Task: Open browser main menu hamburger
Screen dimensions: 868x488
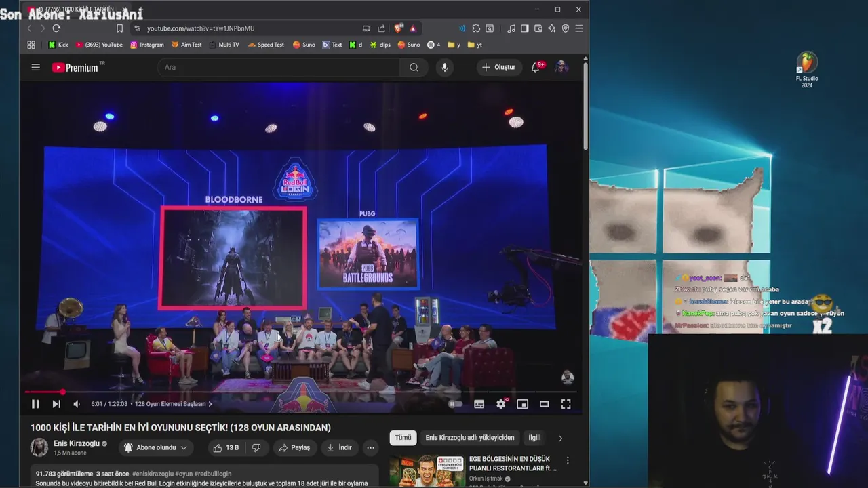Action: pyautogui.click(x=578, y=28)
